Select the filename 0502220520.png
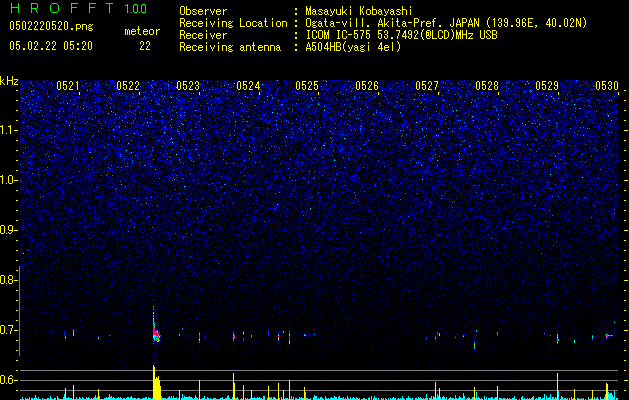Viewport: 629px width, 400px height. click(x=51, y=26)
